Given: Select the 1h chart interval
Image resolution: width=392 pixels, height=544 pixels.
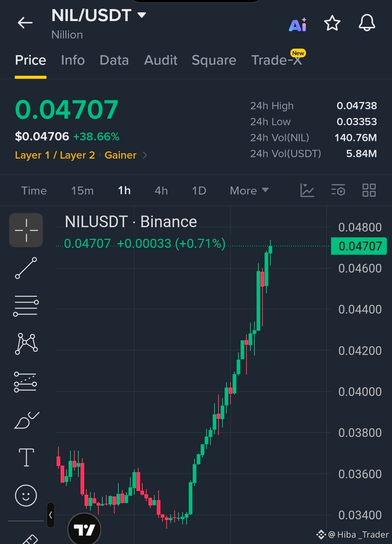Looking at the screenshot, I should point(124,191).
